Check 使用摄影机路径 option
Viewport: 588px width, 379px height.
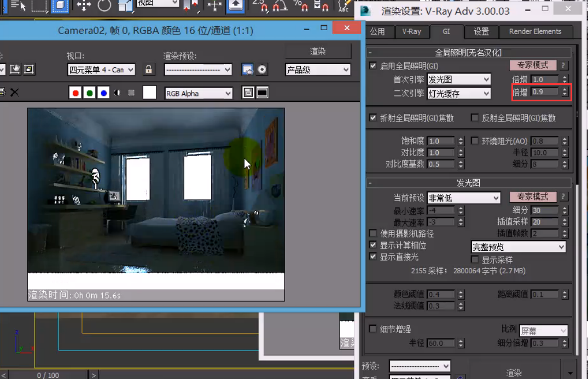click(372, 234)
